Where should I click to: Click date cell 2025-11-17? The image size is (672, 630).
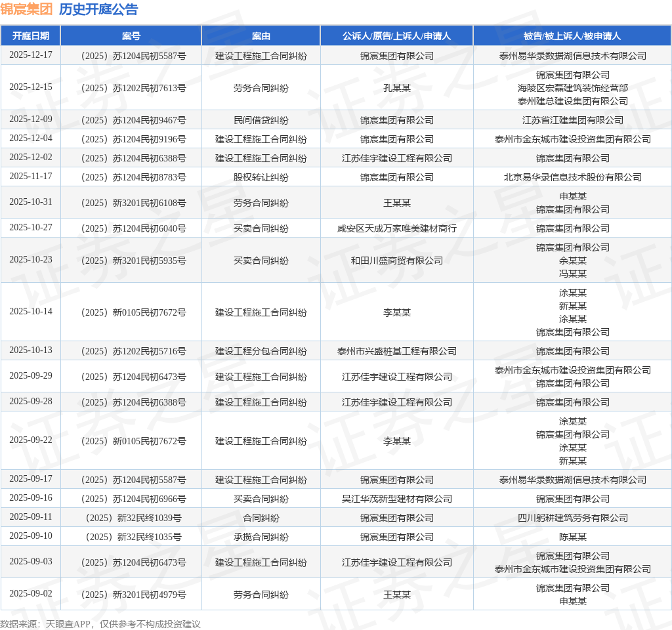[x=31, y=176]
